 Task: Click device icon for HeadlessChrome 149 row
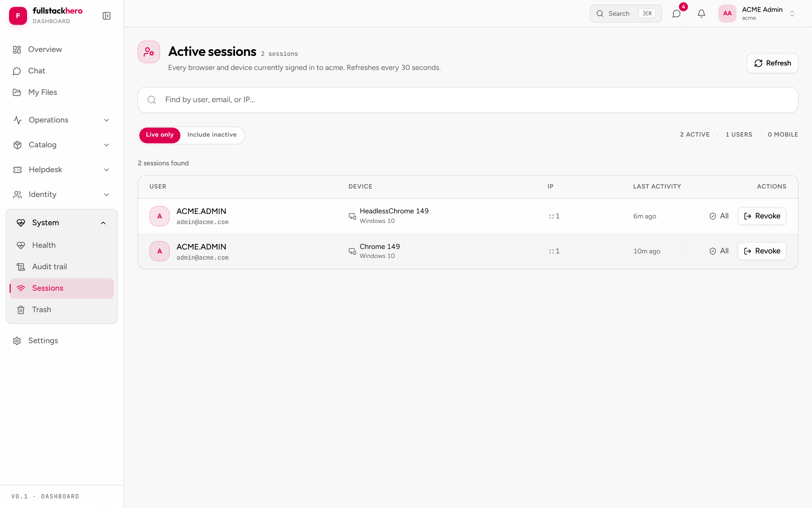tap(352, 216)
